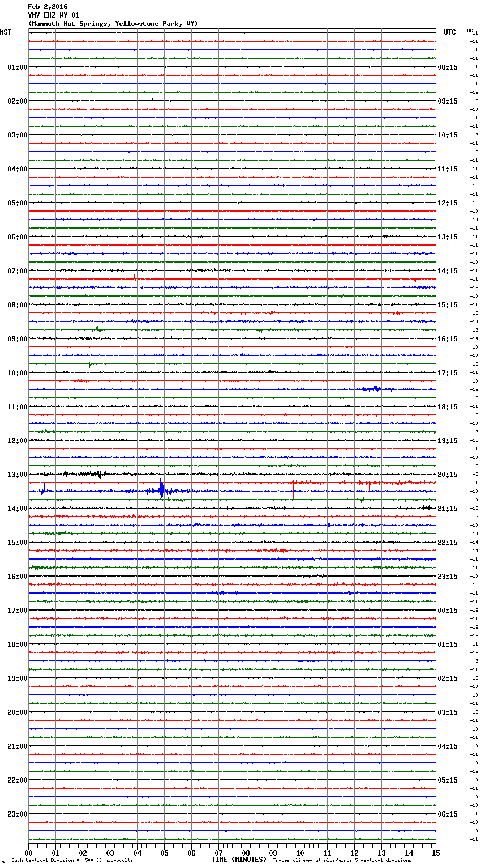Click the 06:15 UTC time label

point(448,814)
